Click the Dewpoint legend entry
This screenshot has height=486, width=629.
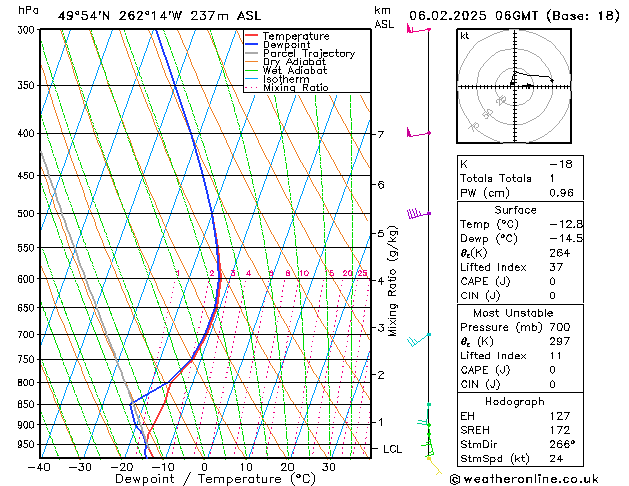point(286,45)
